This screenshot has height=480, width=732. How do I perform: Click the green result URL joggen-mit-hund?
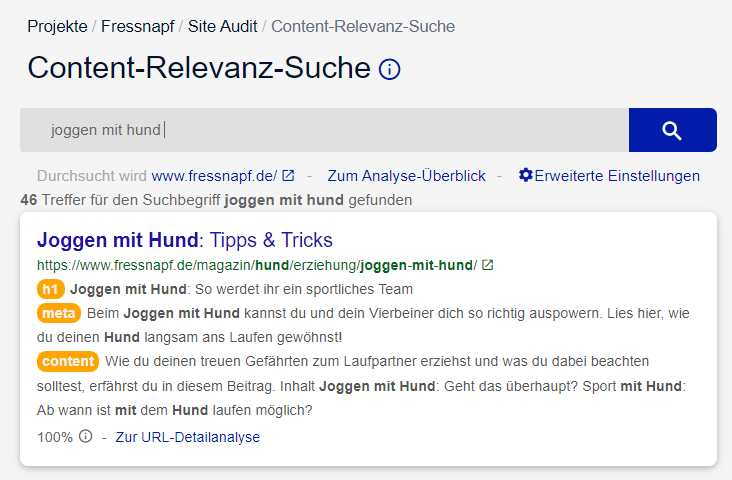[x=257, y=265]
